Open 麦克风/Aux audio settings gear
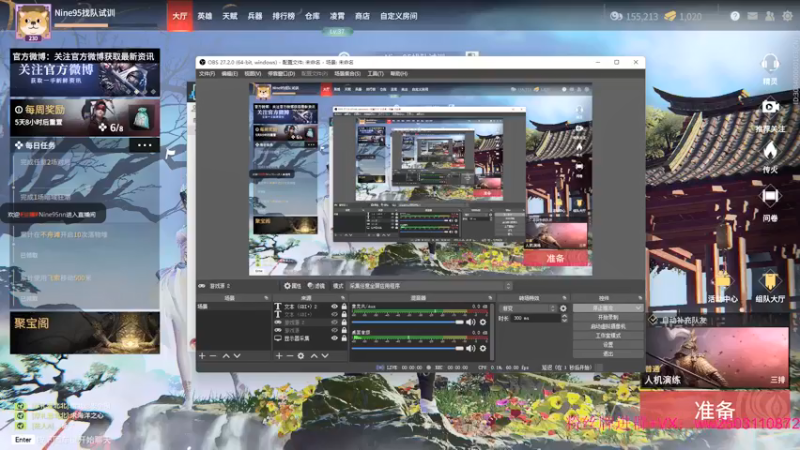The height and width of the screenshot is (450, 800). coord(483,322)
